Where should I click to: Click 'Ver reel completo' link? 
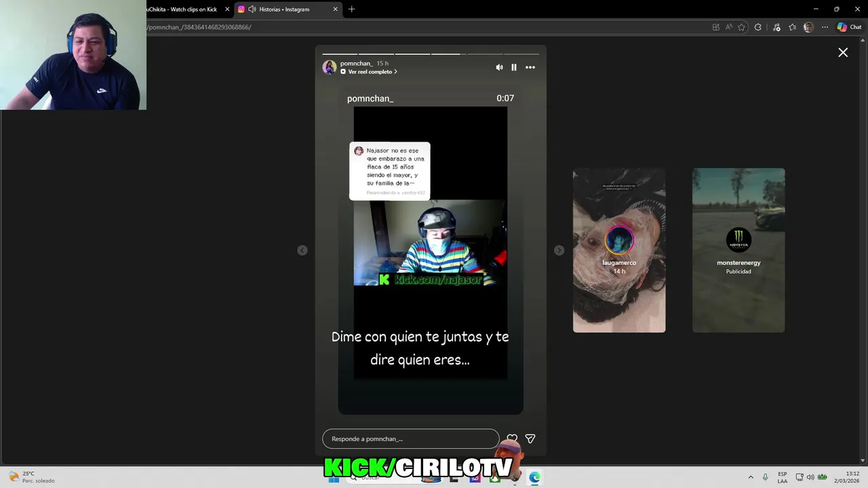[x=370, y=72]
